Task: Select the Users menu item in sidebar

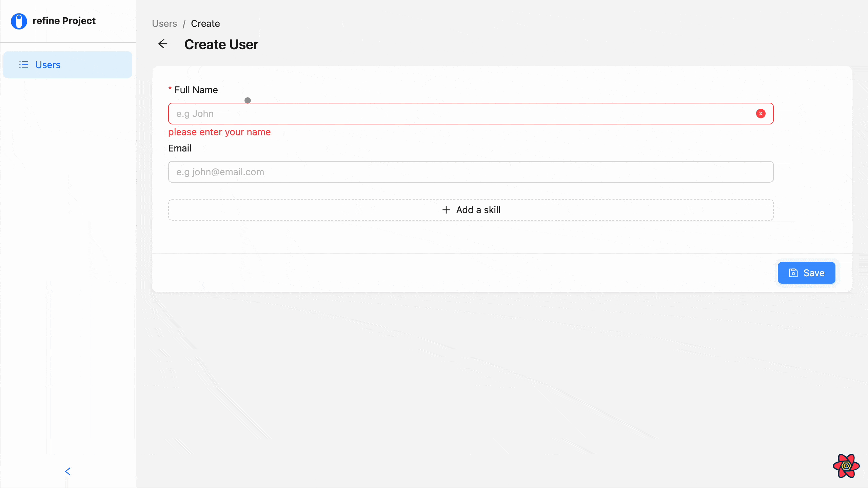Action: tap(67, 65)
